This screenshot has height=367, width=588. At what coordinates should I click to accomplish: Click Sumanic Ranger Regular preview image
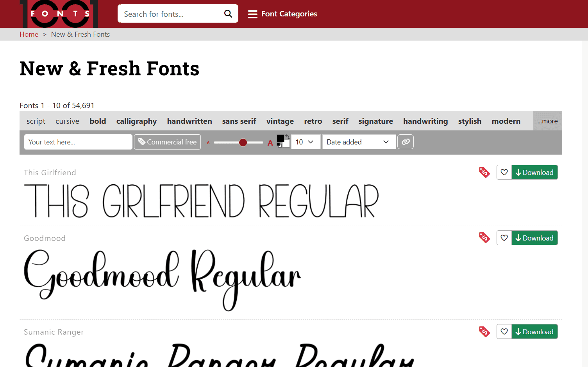[x=220, y=355]
